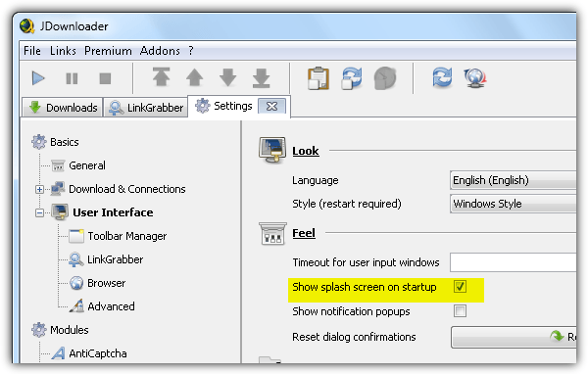The image size is (588, 374).
Task: Stop all downloads with stop icon
Action: coord(105,78)
